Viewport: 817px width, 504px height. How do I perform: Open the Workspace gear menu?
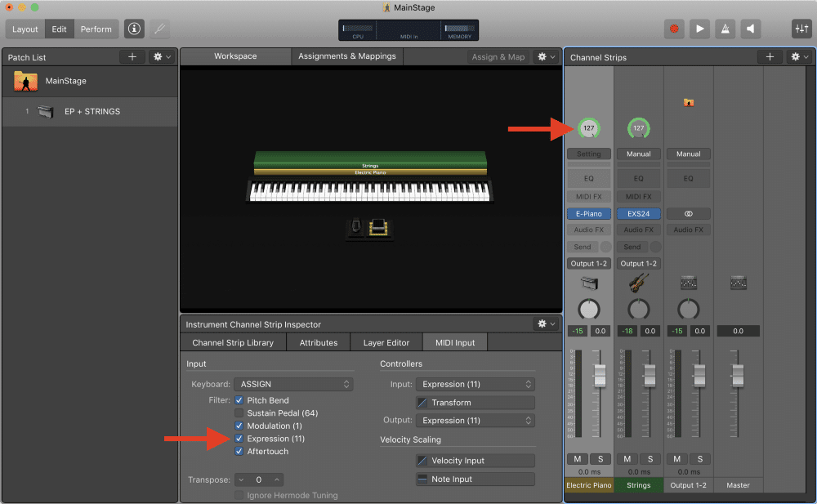(546, 57)
